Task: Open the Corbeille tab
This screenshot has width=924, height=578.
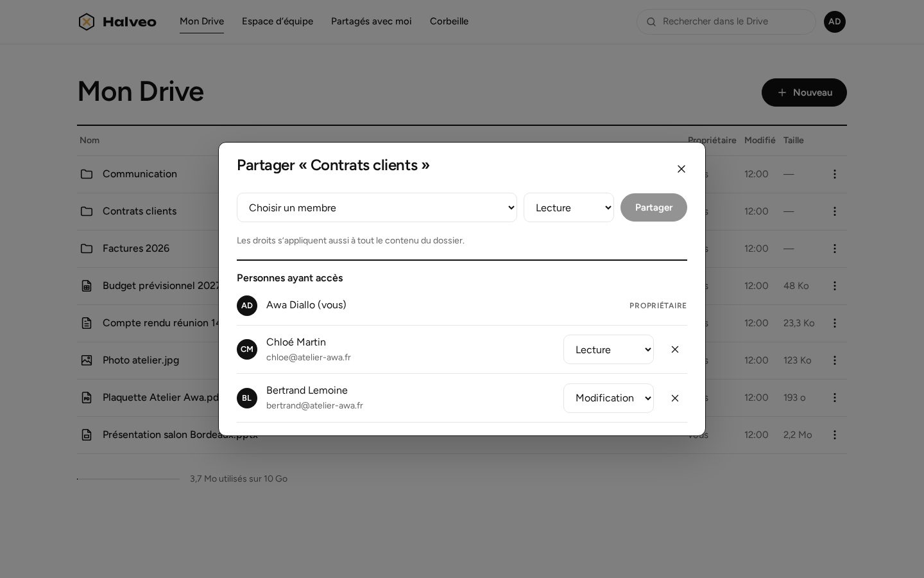Action: click(x=449, y=21)
